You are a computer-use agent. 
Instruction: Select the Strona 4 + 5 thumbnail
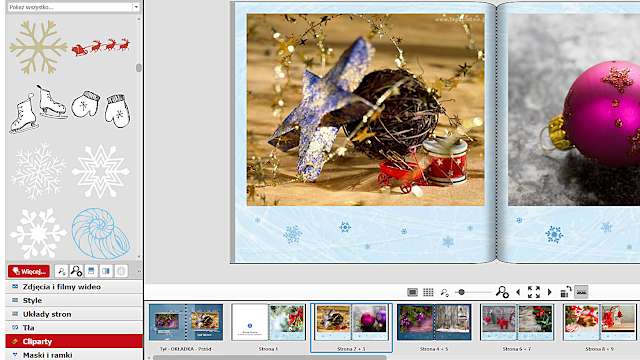pos(434,322)
